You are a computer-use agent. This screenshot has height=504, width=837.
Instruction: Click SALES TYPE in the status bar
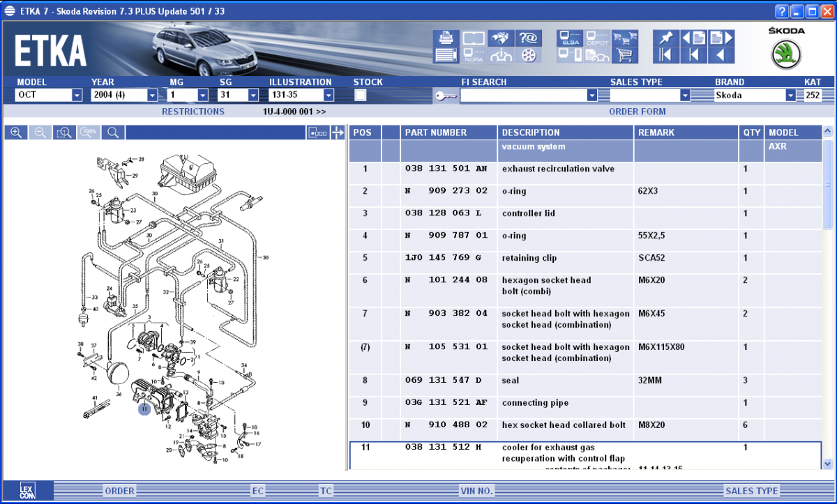coord(752,491)
